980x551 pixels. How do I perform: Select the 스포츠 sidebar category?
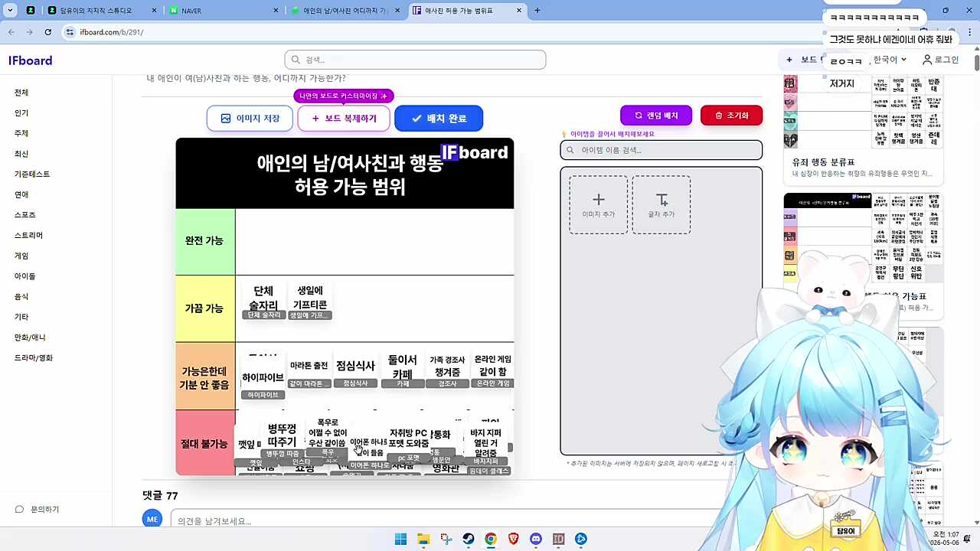point(25,215)
